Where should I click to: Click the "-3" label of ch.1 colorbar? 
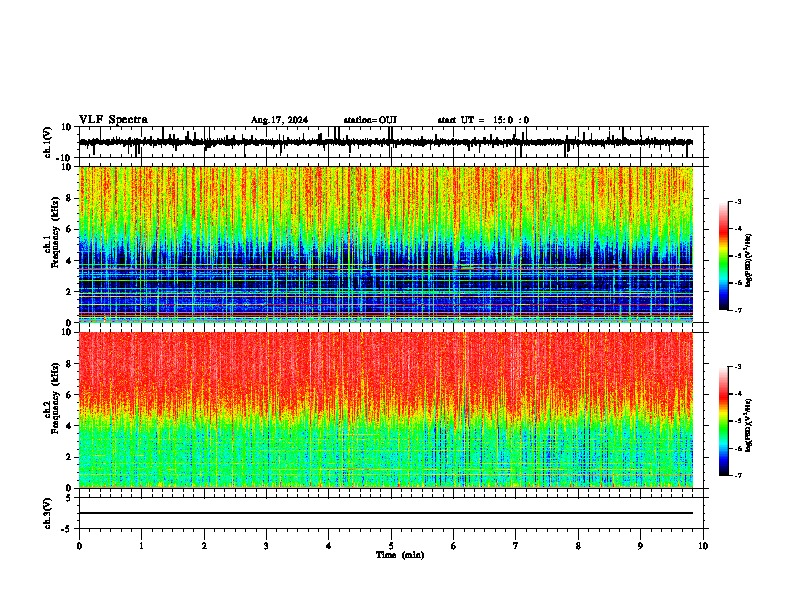click(x=737, y=201)
